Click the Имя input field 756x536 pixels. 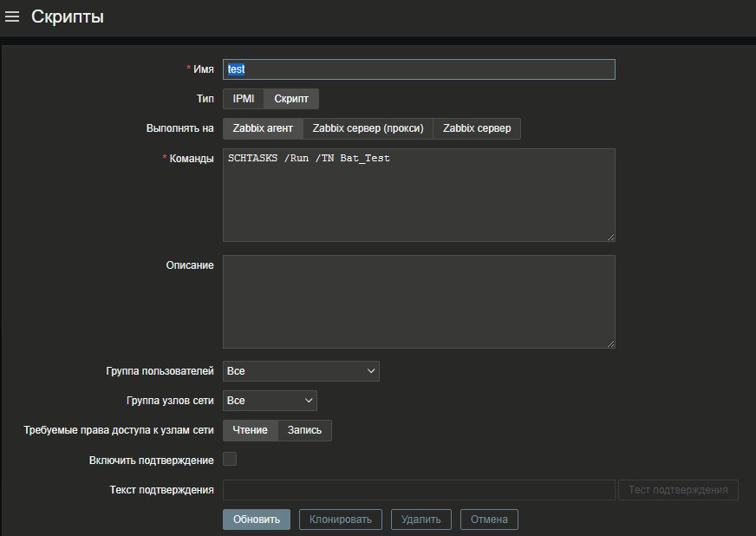click(x=419, y=69)
